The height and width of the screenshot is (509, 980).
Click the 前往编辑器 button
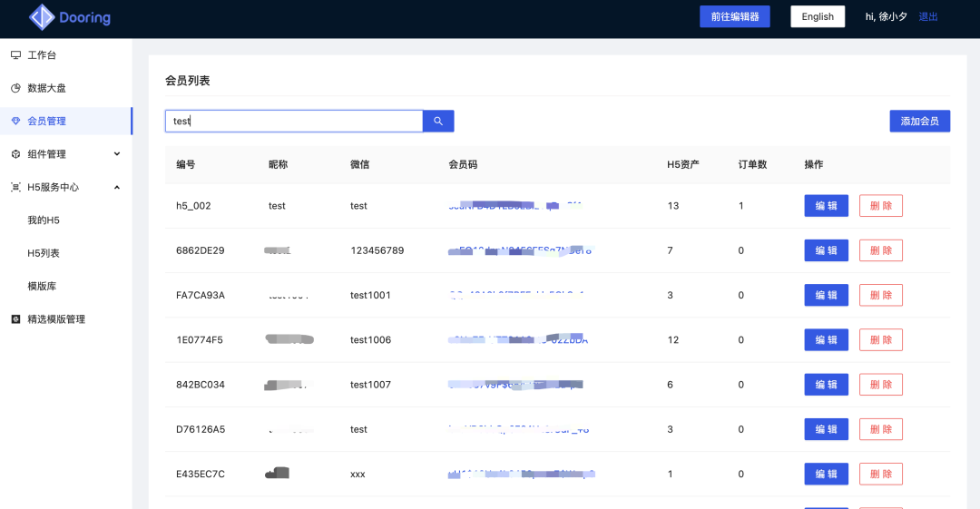tap(734, 17)
